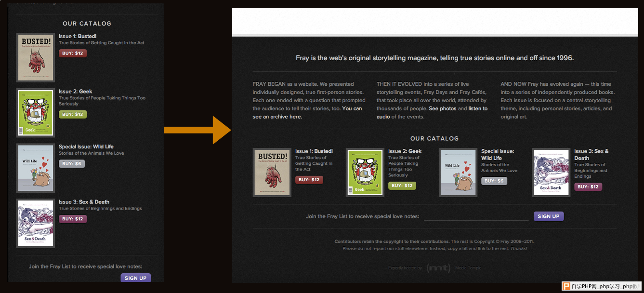Open the Geek cover in the wide catalog

[x=365, y=173]
